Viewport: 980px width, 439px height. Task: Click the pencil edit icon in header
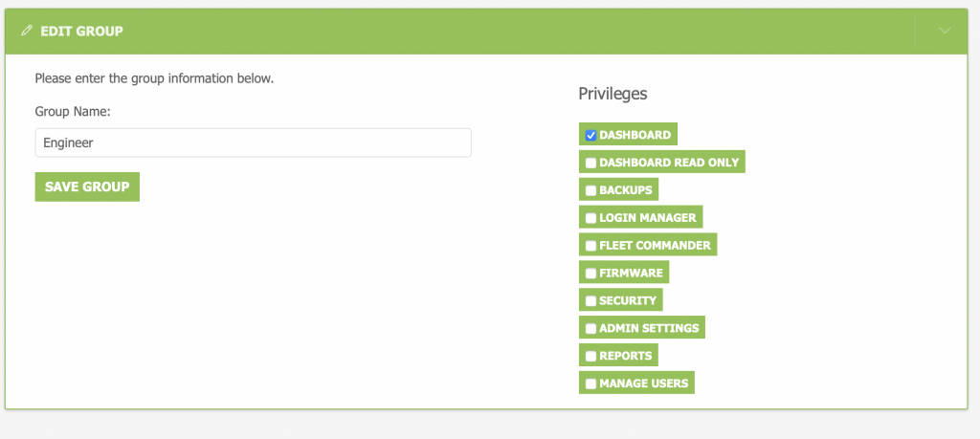click(x=27, y=32)
